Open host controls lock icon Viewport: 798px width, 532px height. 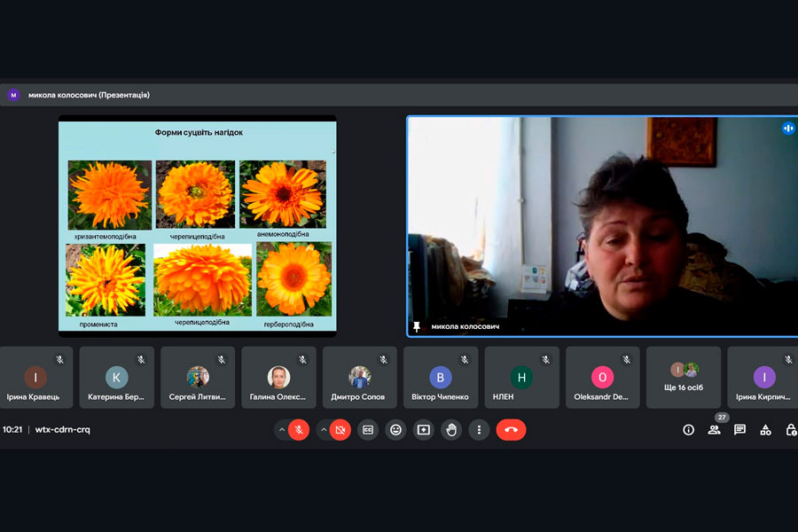(x=791, y=430)
